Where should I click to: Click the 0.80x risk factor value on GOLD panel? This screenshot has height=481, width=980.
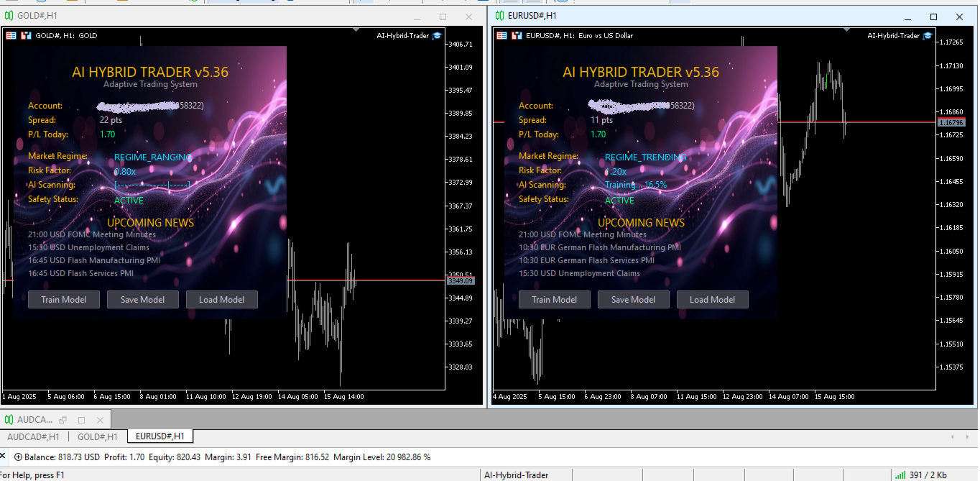[x=125, y=172]
